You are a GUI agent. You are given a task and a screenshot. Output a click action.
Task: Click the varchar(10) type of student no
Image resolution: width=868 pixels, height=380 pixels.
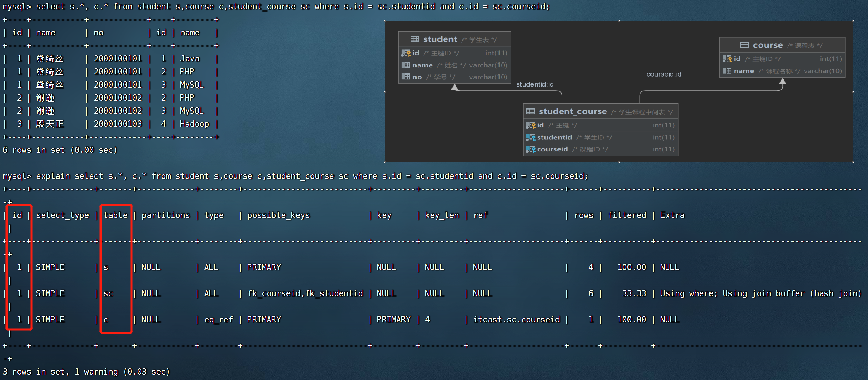[488, 77]
